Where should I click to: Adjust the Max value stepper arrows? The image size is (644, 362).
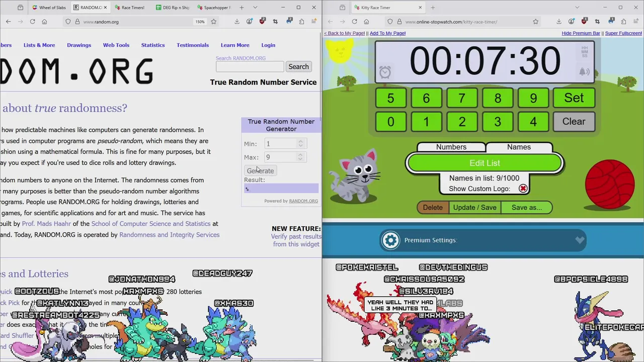300,157
